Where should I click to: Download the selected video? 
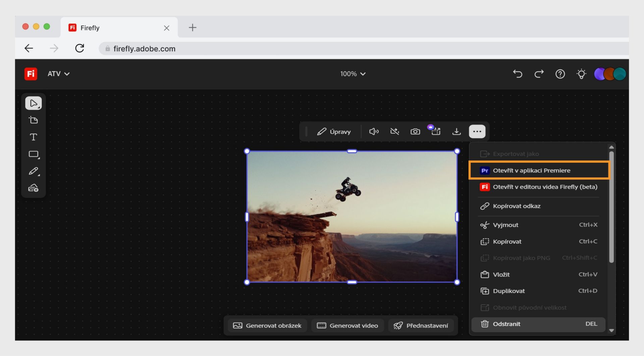click(x=457, y=132)
